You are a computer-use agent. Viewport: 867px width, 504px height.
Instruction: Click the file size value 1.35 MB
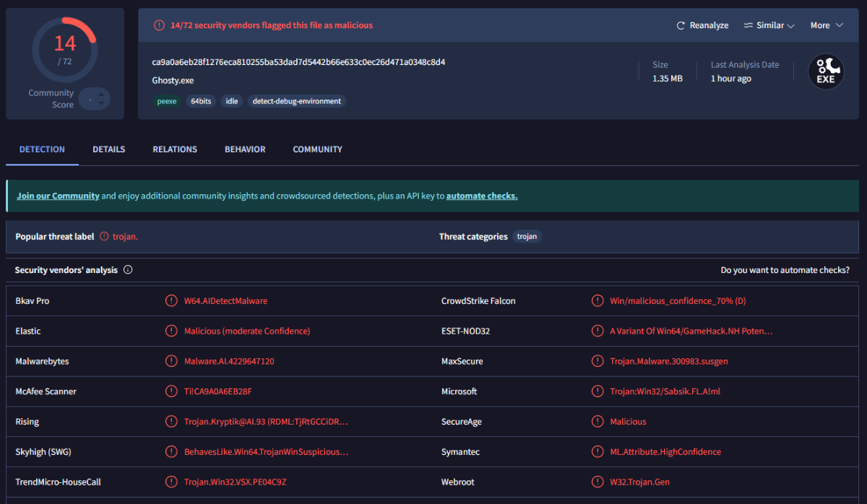click(x=668, y=79)
